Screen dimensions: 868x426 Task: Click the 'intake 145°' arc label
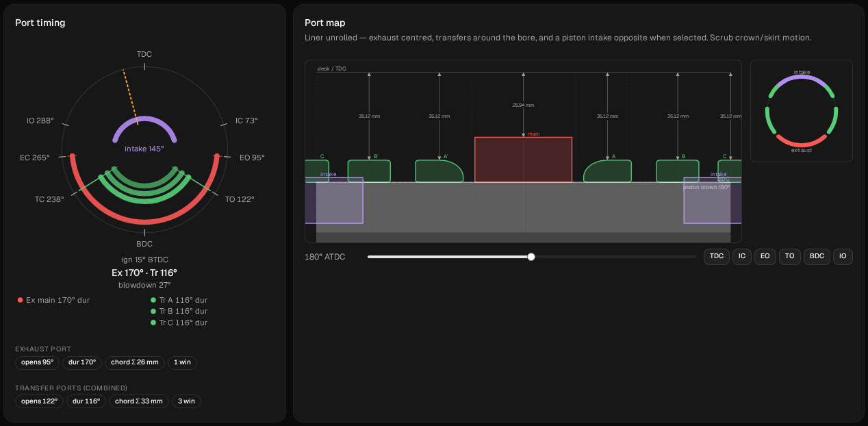[x=144, y=148]
